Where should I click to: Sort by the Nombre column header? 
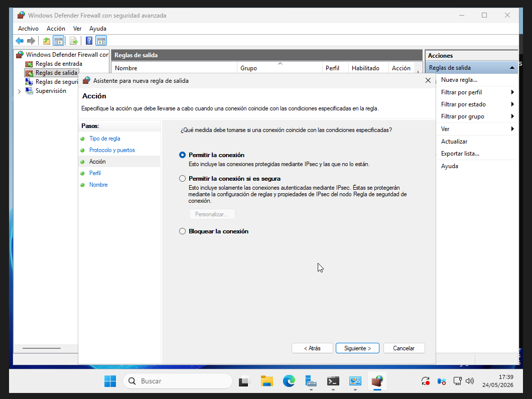click(174, 68)
